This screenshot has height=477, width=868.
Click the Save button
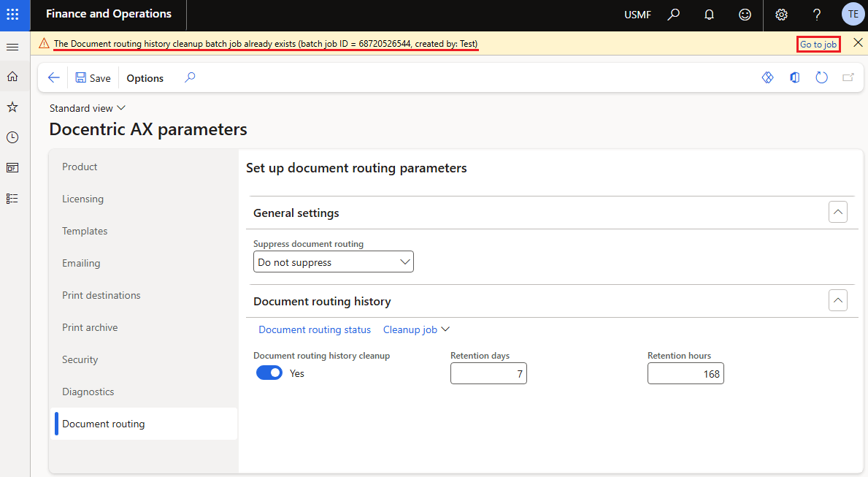93,78
